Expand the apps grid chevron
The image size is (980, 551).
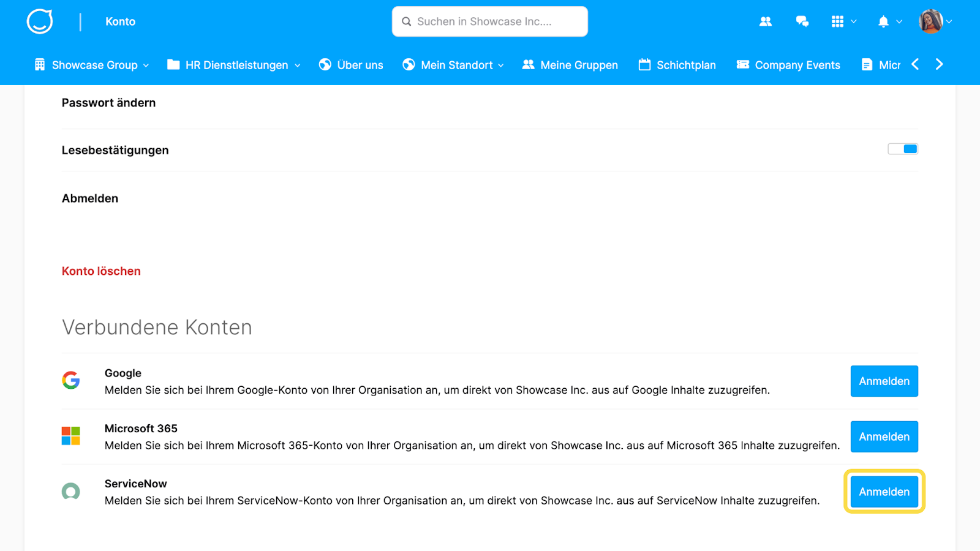[x=854, y=21]
